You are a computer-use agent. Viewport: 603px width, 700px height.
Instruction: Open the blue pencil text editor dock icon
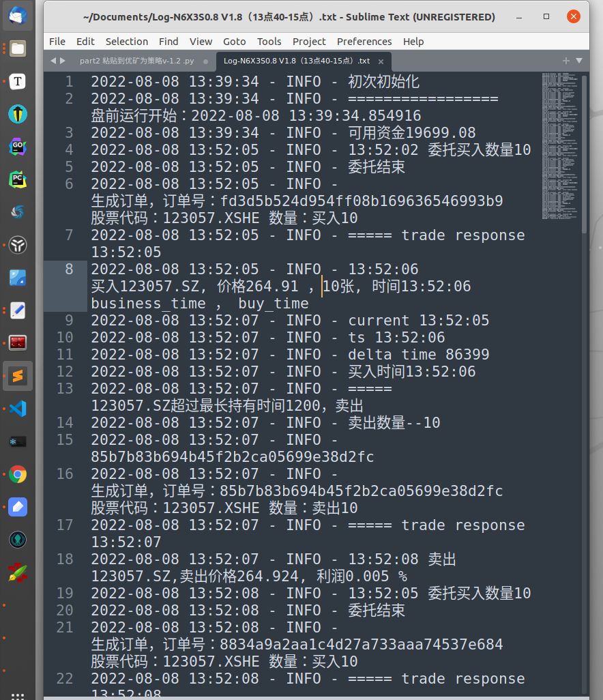[x=18, y=310]
